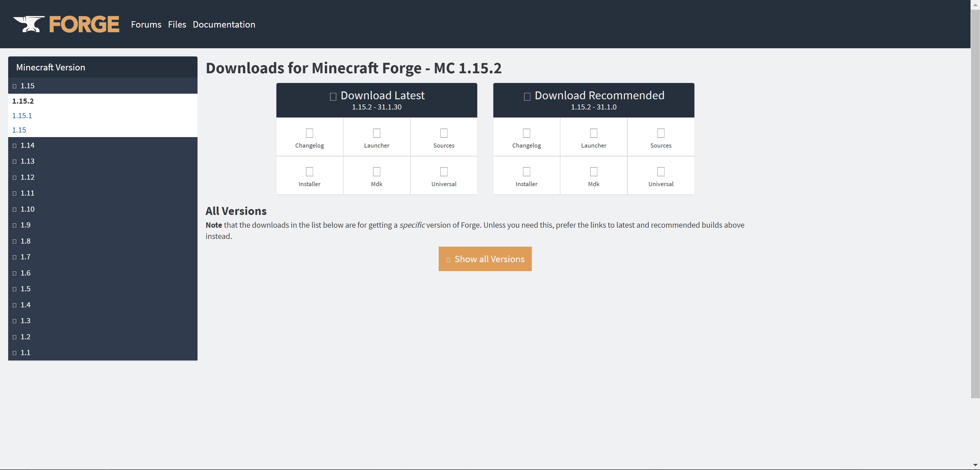Click the scrollbar down arrow

[975, 465]
